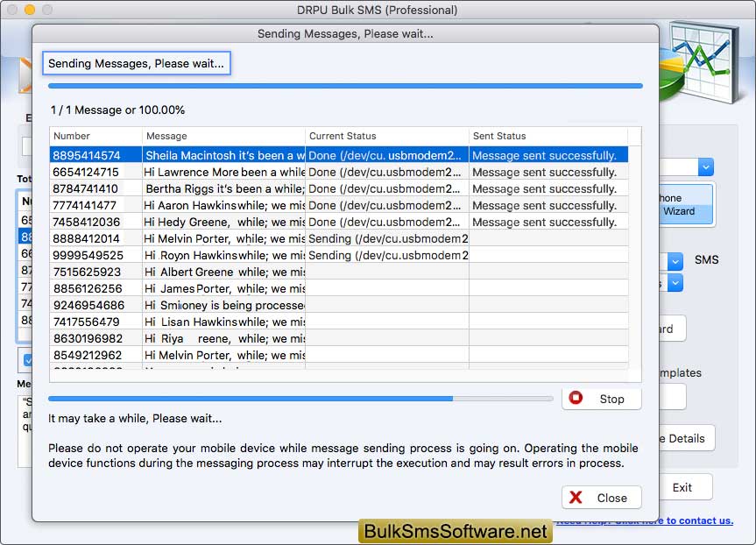Select the row with number 8549212962
Screen dimensions: 756x545
(x=338, y=355)
